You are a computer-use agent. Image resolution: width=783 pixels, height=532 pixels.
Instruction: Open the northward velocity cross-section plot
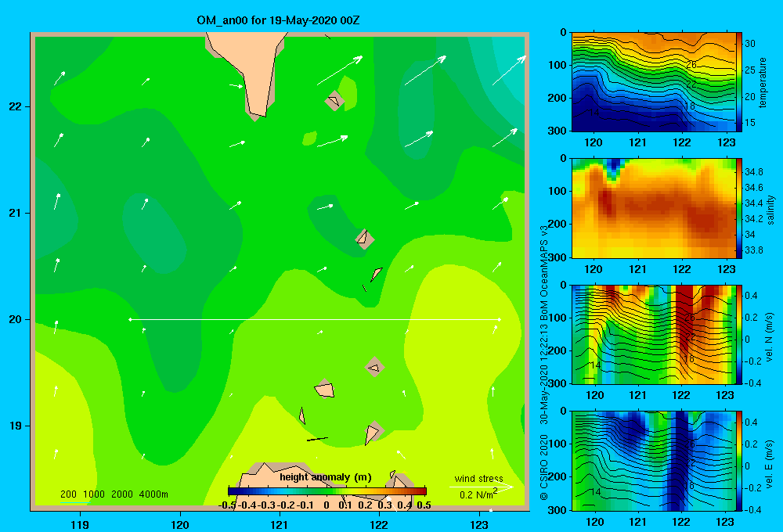point(654,334)
